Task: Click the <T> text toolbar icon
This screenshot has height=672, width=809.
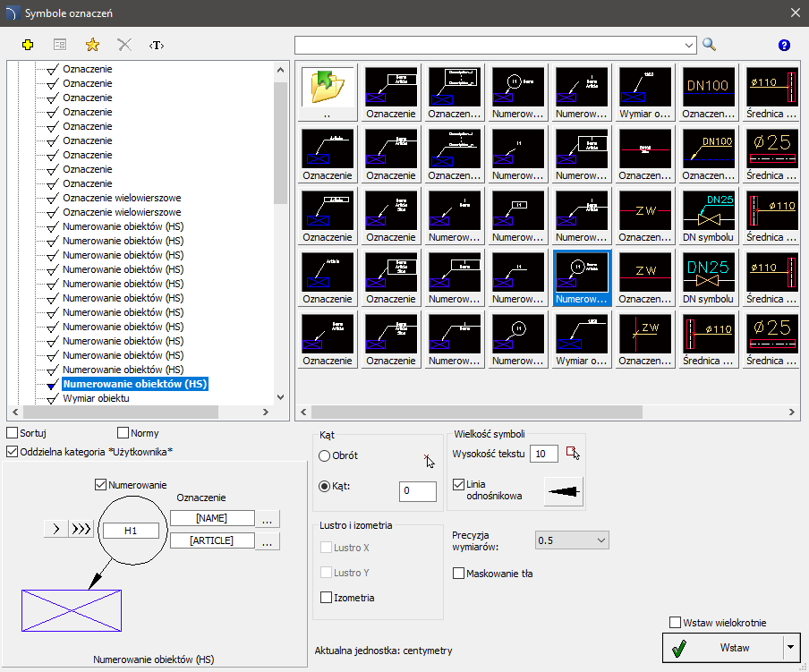Action: point(157,44)
